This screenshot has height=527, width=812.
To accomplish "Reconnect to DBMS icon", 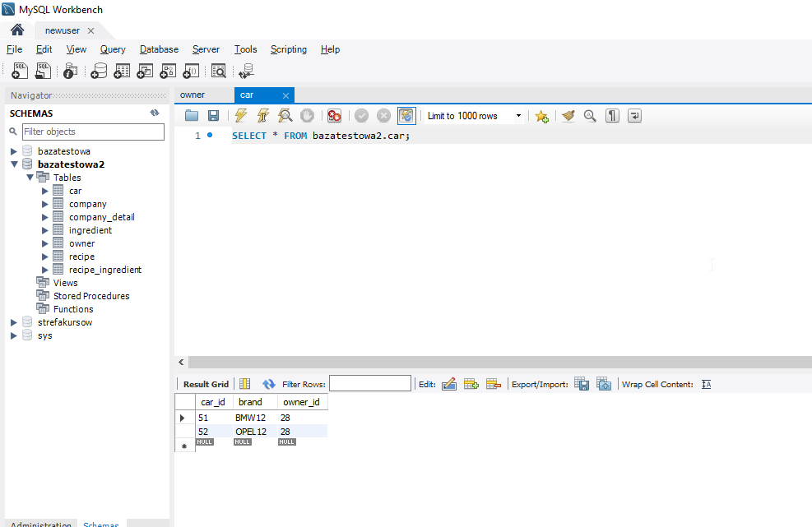I will point(247,71).
